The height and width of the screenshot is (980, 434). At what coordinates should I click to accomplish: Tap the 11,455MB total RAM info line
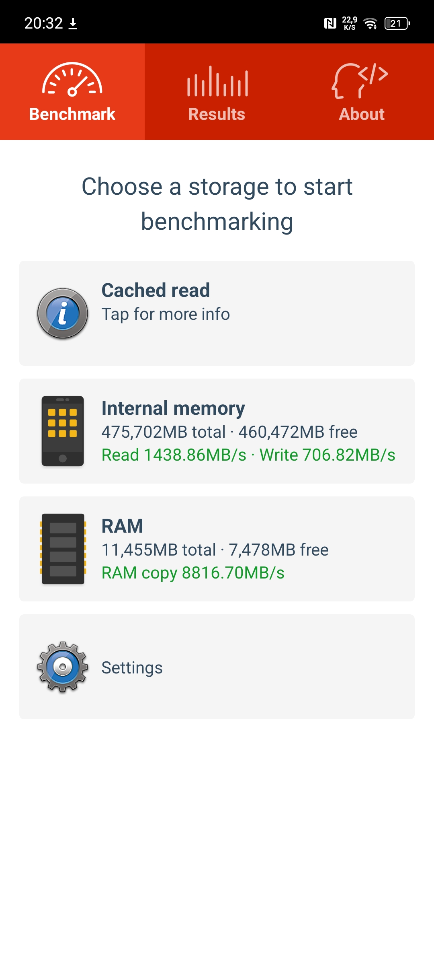(x=215, y=550)
